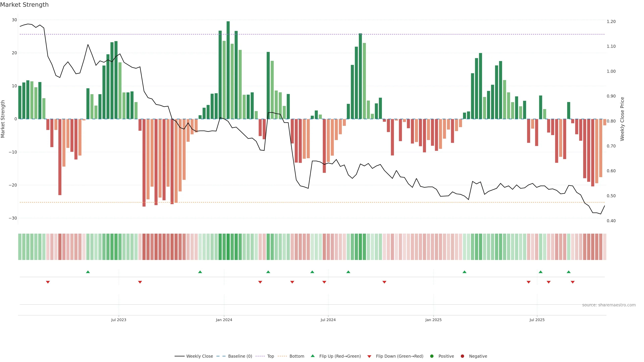The image size is (644, 362).
Task: Click the rightmost green Flip Up triangle marker
Action: (x=569, y=272)
